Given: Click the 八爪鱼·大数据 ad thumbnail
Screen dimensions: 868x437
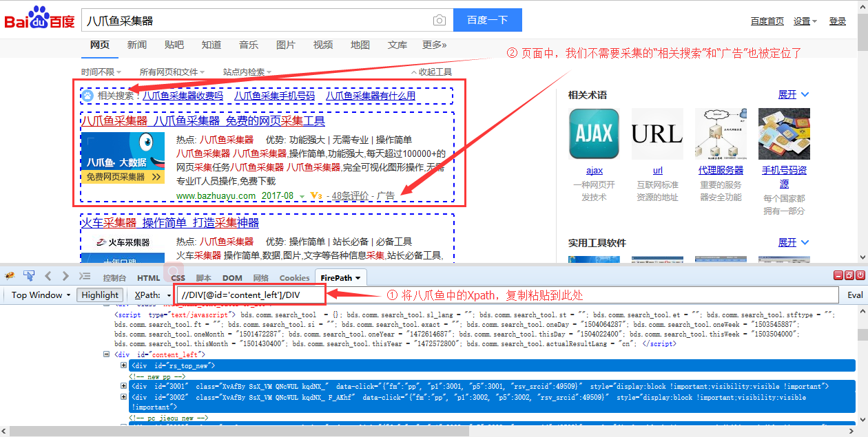Looking at the screenshot, I should coord(123,158).
